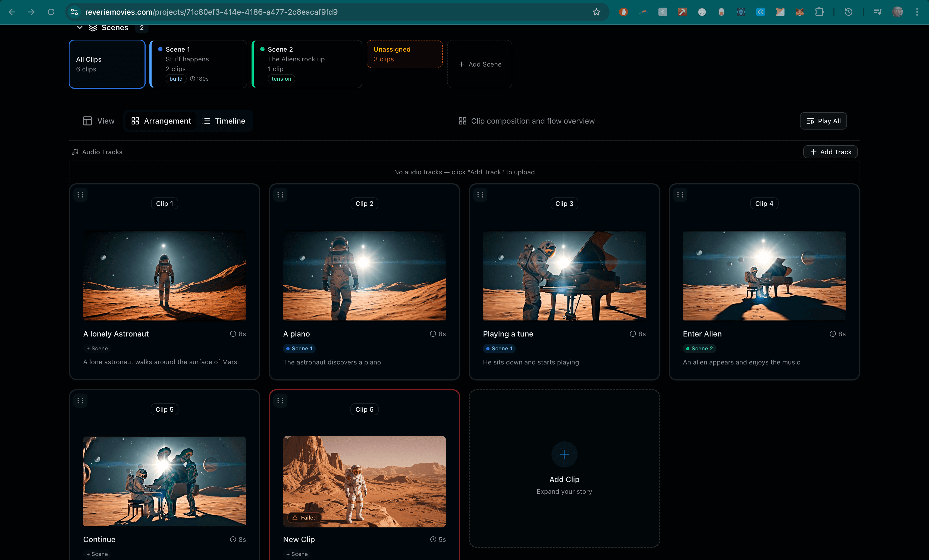Image resolution: width=929 pixels, height=560 pixels.
Task: Open the Playing a tune thumbnail
Action: pos(564,276)
